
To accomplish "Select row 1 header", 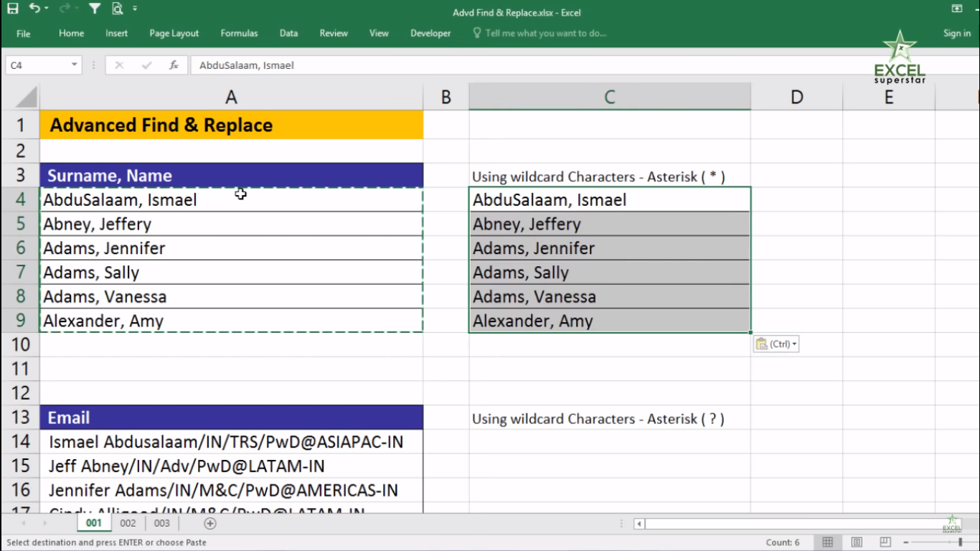I will (x=20, y=125).
